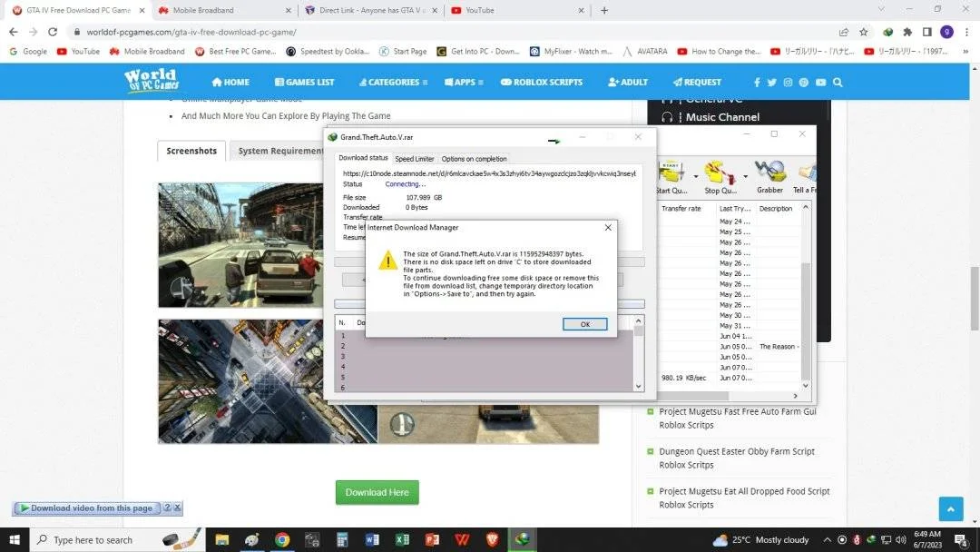This screenshot has width=980, height=552.
Task: Expand Stop Queue dropdown arrow
Action: click(x=745, y=177)
